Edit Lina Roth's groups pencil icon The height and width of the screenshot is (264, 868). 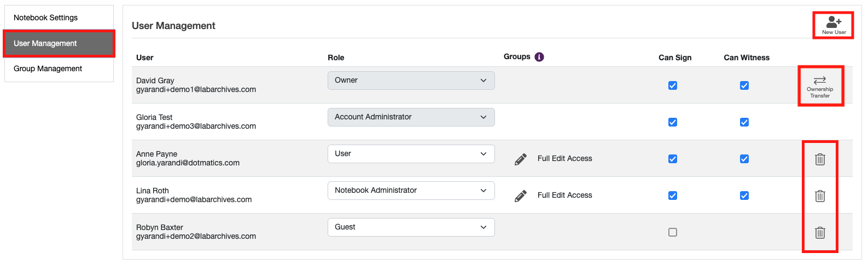coord(521,196)
